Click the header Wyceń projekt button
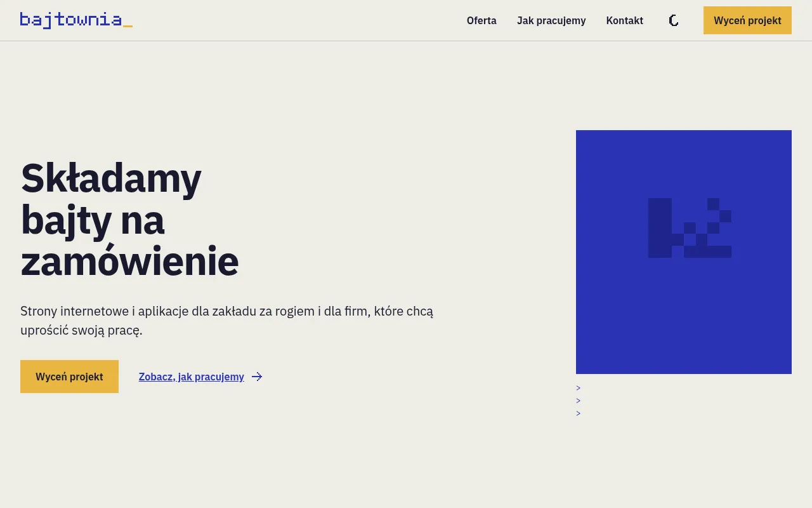 click(747, 20)
